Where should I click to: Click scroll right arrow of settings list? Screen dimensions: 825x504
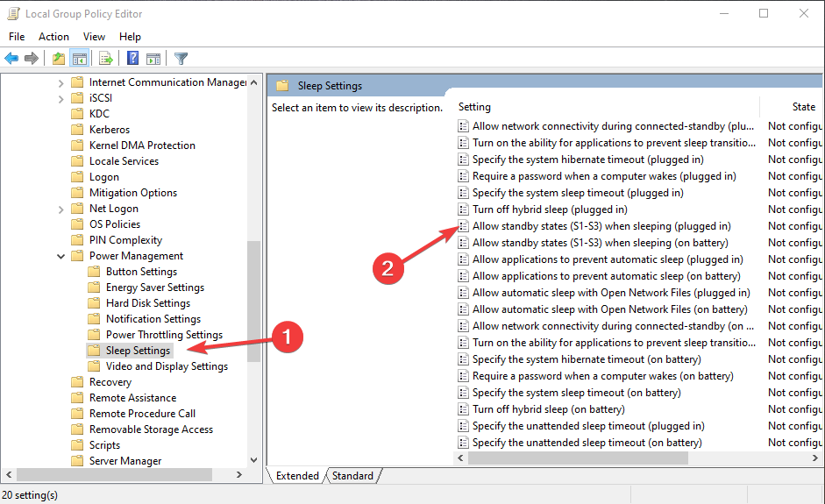815,458
